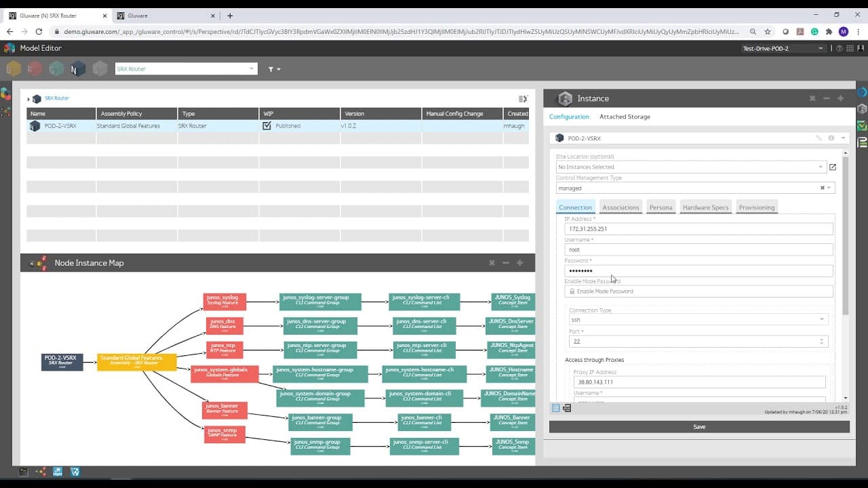This screenshot has height=488, width=868.
Task: Select the gold hexagon model icon
Action: [14, 68]
